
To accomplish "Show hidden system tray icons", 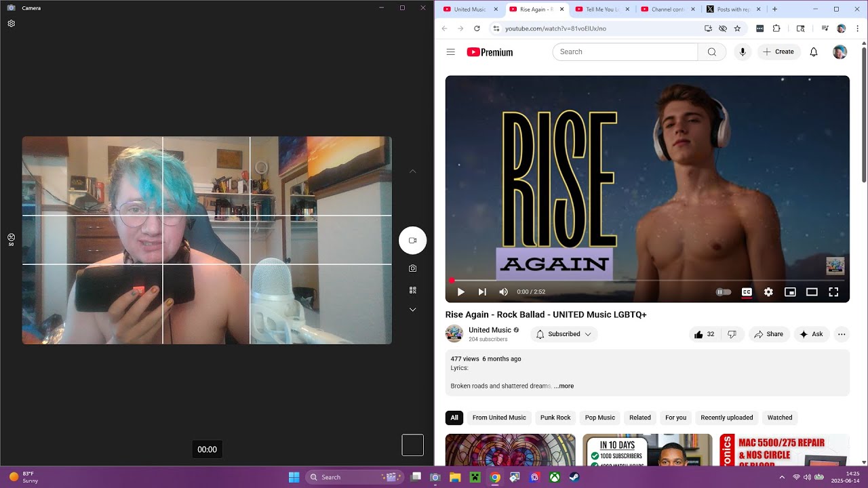I will tap(782, 477).
